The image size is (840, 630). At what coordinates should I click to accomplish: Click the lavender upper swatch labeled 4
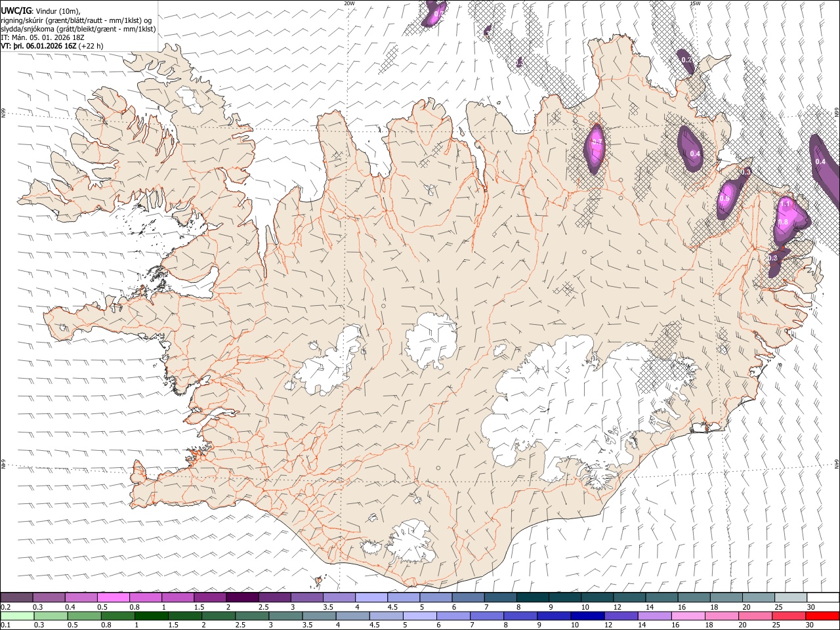(371, 597)
